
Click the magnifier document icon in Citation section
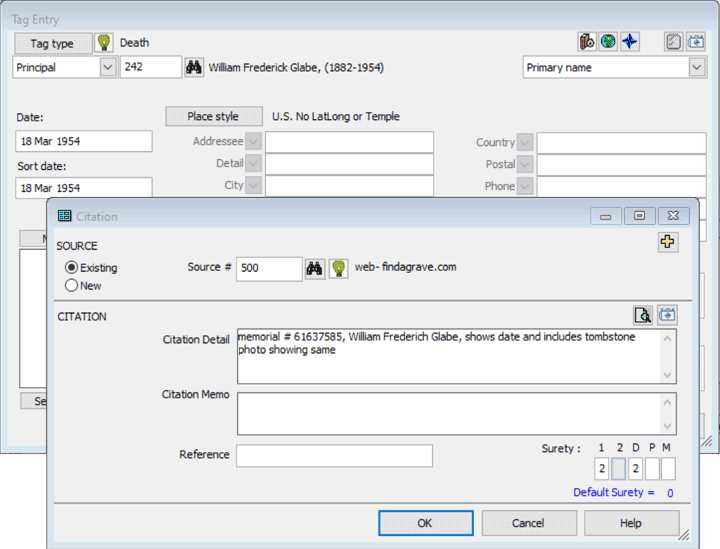(643, 316)
